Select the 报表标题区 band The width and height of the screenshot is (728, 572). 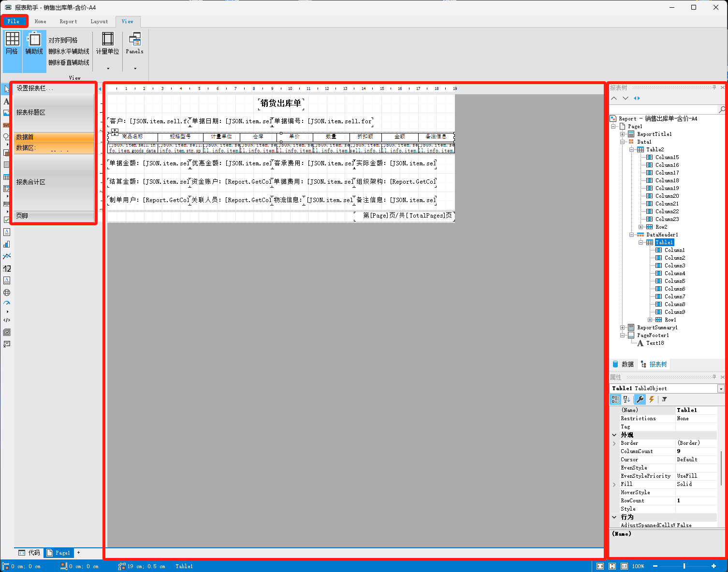point(54,113)
